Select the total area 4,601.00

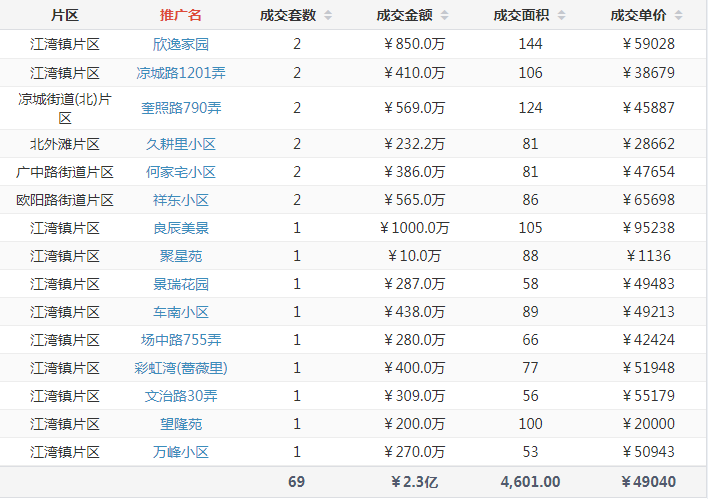point(530,482)
